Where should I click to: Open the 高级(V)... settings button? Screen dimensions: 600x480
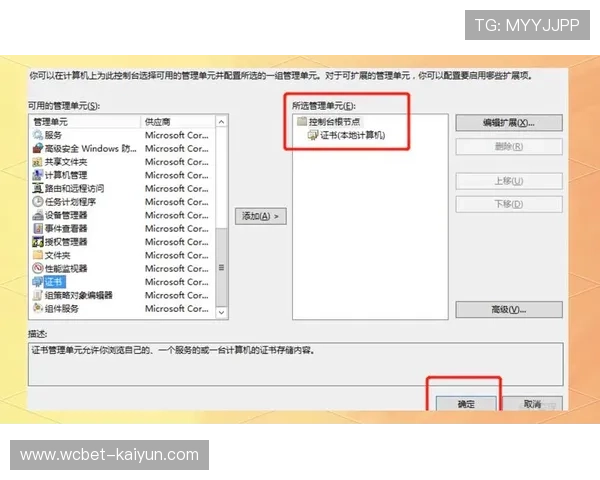pos(509,309)
